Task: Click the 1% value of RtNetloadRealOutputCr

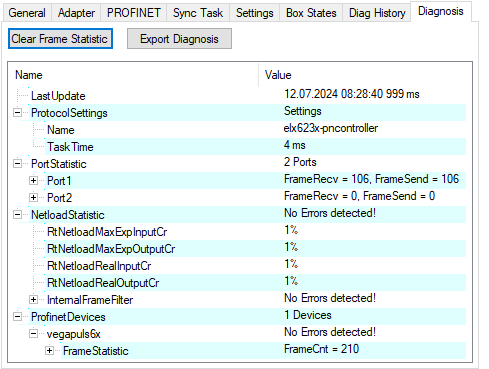Action: click(x=291, y=281)
